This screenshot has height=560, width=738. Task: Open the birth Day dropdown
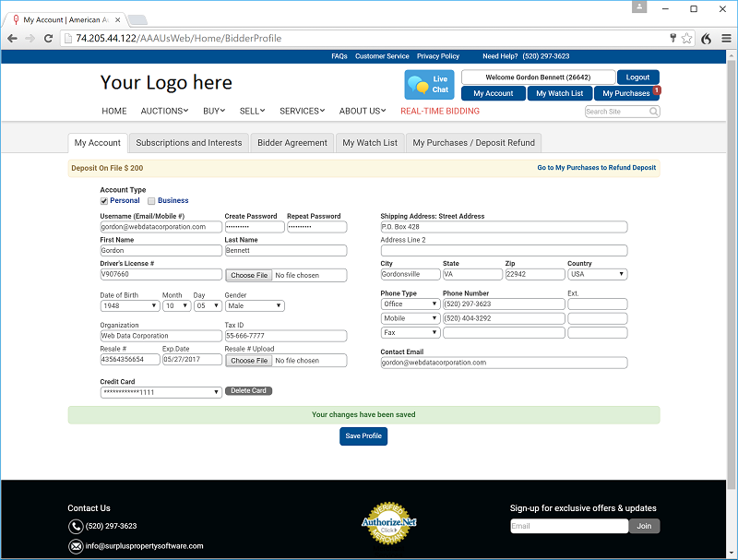coord(208,306)
